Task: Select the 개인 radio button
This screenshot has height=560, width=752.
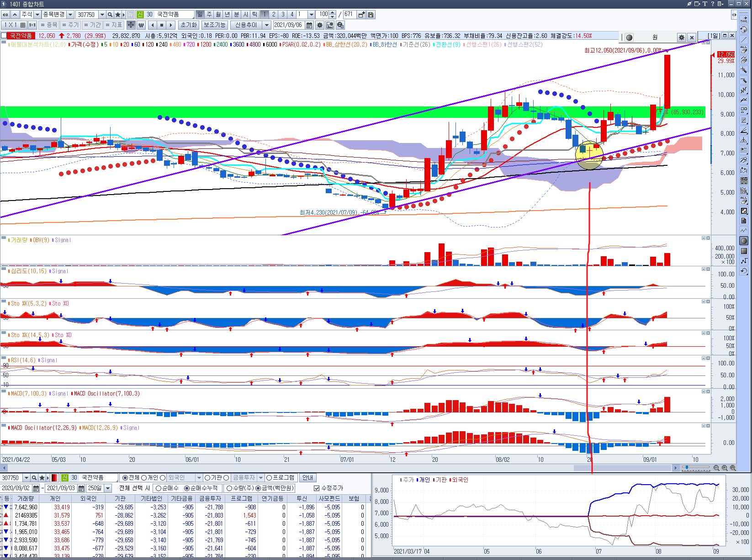Action: coord(144,478)
